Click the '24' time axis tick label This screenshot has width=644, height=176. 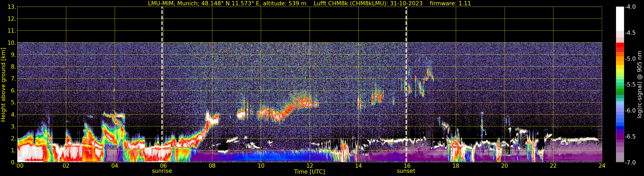click(602, 166)
